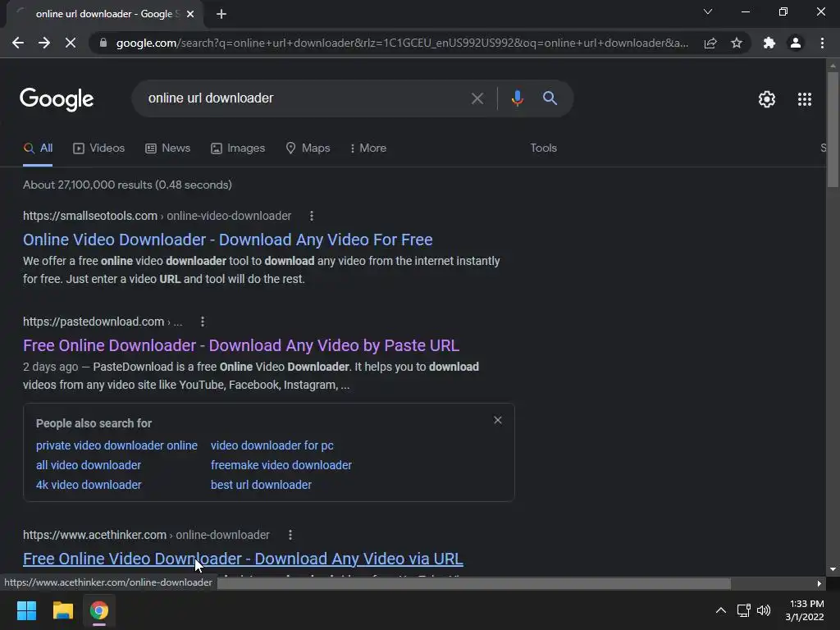The height and width of the screenshot is (630, 840).
Task: Open the Chrome three-dot menu
Action: tap(822, 43)
